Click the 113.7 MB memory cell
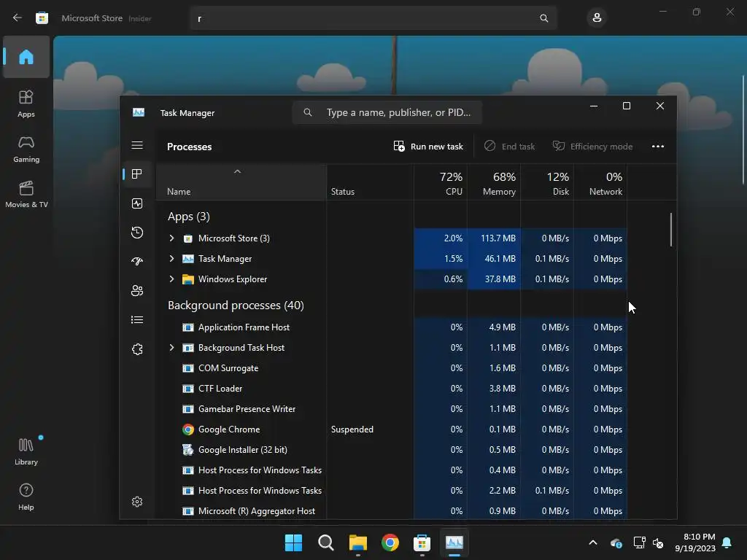Screen dimensions: 747x560 [494, 238]
